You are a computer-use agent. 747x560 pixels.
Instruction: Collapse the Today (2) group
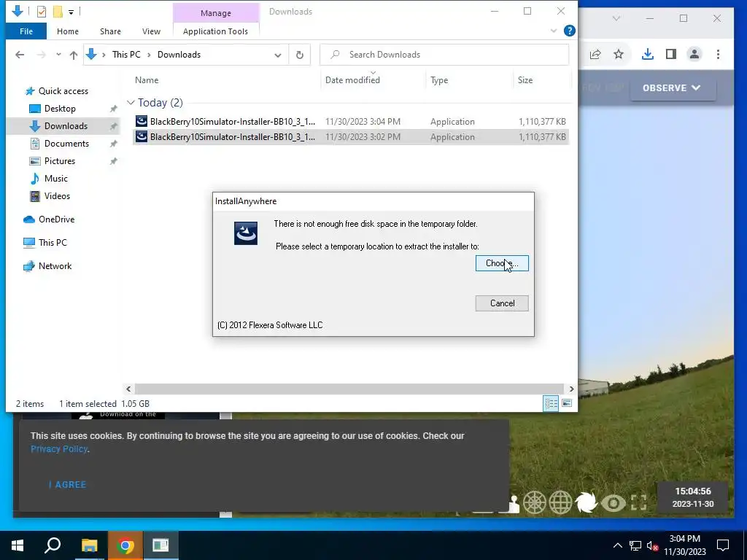(131, 103)
